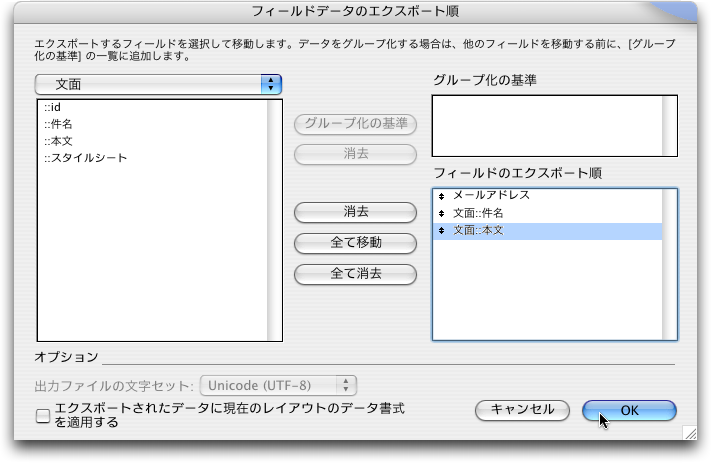Select the ::id field

(54, 107)
